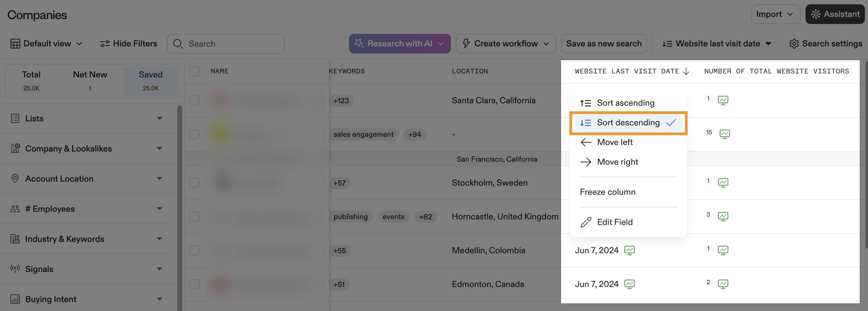
Task: Open the Create workflow dropdown arrow
Action: point(547,43)
